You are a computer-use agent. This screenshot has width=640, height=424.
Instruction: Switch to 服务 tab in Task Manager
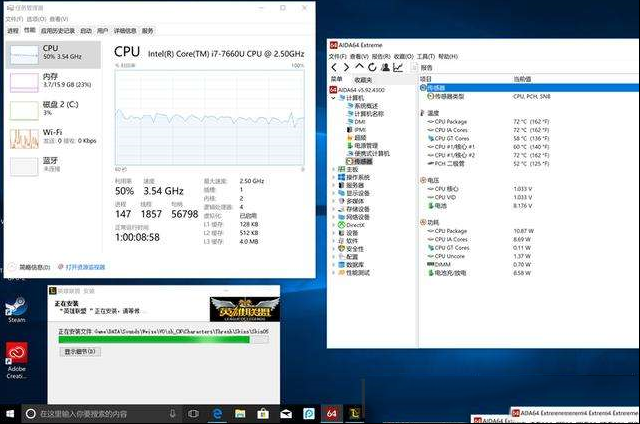pos(147,31)
